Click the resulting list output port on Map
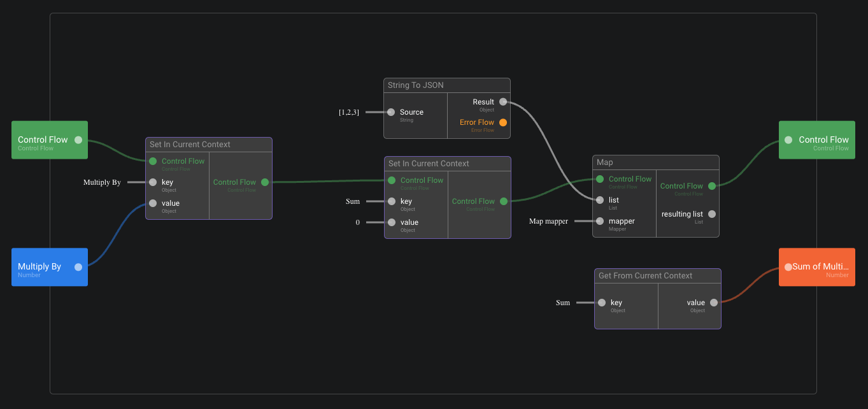This screenshot has height=409, width=868. point(712,214)
